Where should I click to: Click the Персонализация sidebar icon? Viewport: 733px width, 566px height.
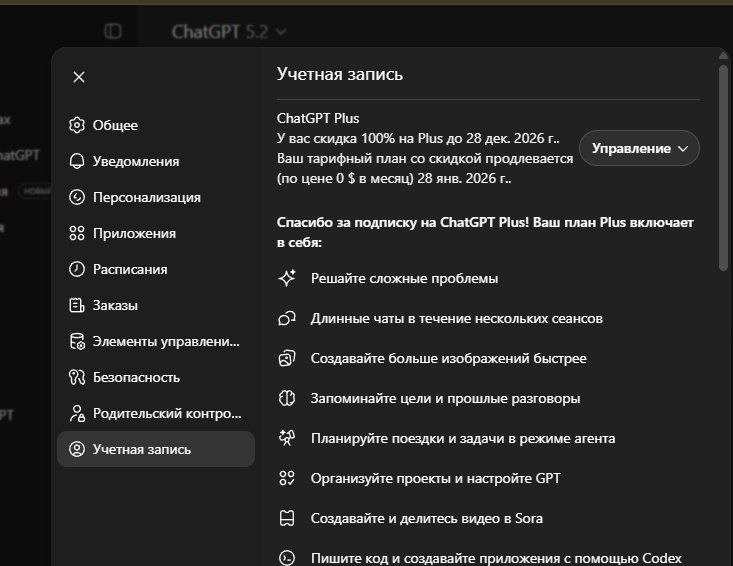pyautogui.click(x=76, y=197)
